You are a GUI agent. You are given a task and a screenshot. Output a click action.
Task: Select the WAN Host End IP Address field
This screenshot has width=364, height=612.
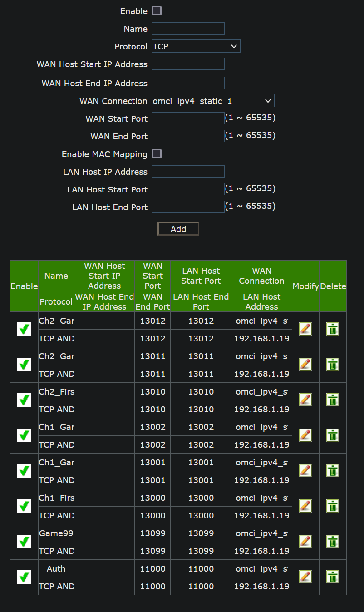(x=188, y=83)
